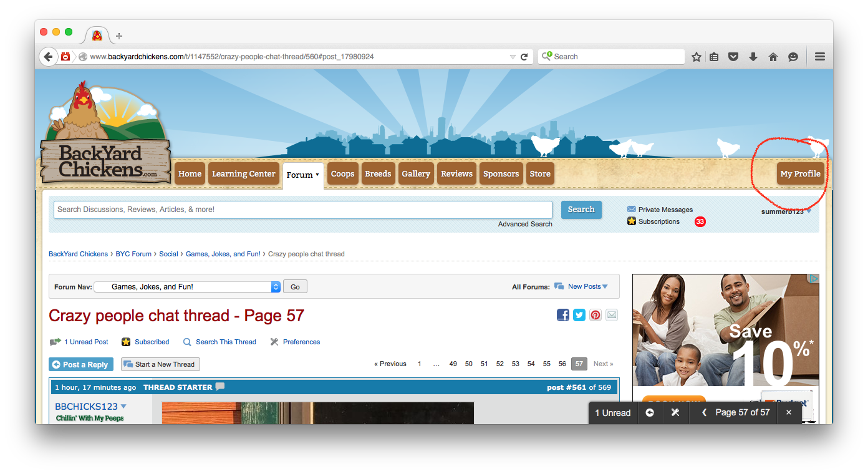Click the tools icon in floating bar
Image resolution: width=868 pixels, height=474 pixels.
[675, 412]
